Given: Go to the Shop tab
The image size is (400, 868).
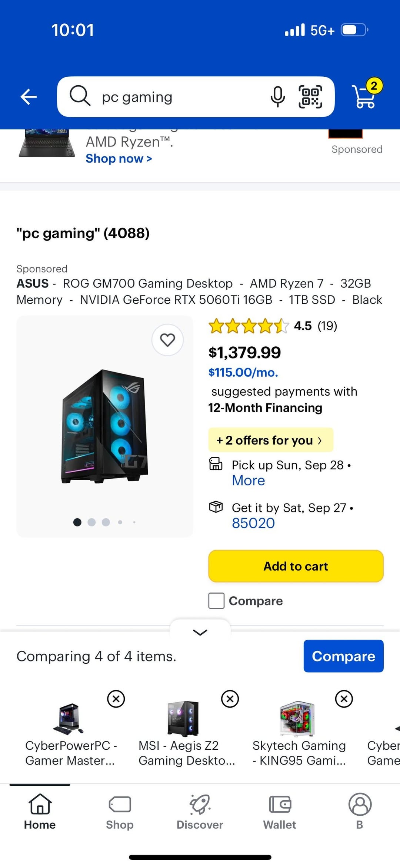Looking at the screenshot, I should (120, 811).
